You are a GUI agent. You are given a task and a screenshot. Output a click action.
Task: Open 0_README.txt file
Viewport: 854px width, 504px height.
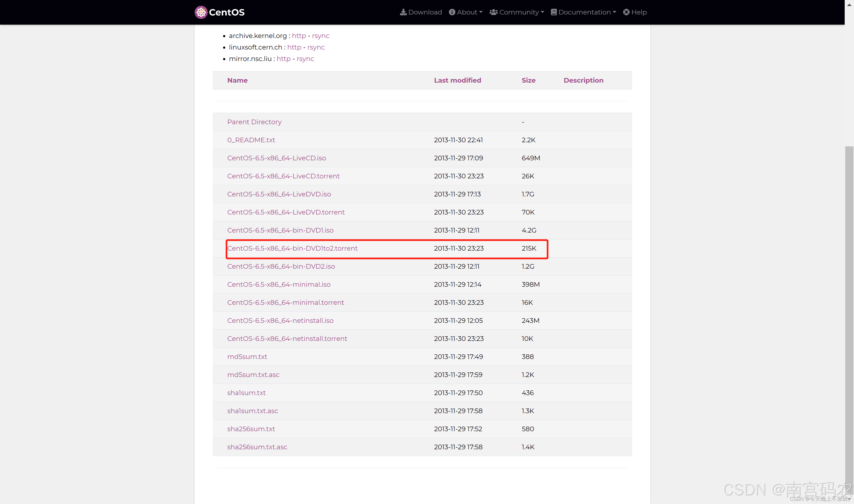(x=251, y=140)
